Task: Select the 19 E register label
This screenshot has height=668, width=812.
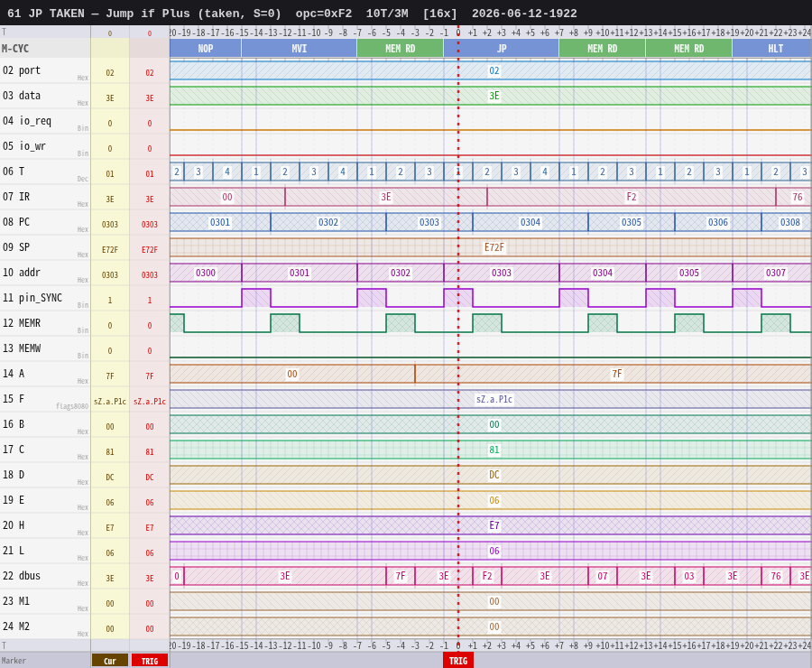Action: [x=14, y=500]
